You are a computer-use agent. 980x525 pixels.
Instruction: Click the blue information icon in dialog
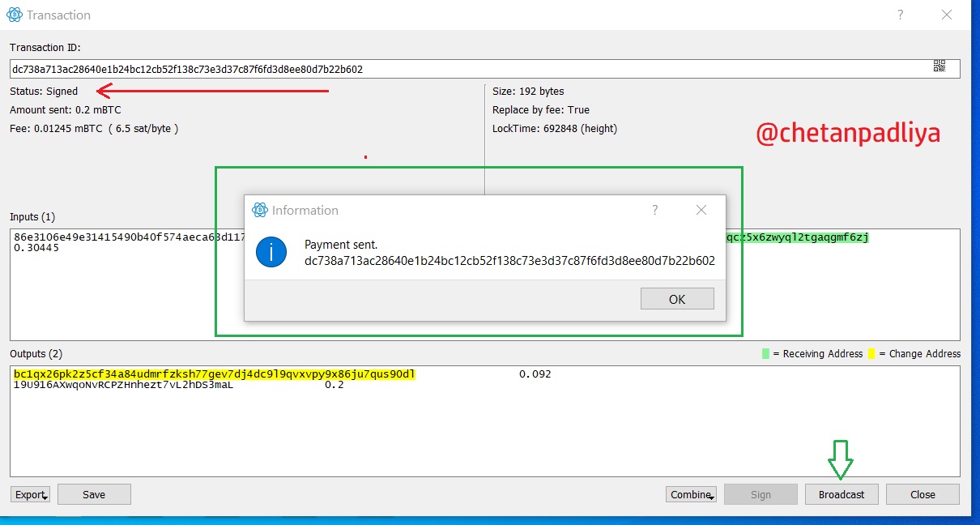click(x=271, y=252)
